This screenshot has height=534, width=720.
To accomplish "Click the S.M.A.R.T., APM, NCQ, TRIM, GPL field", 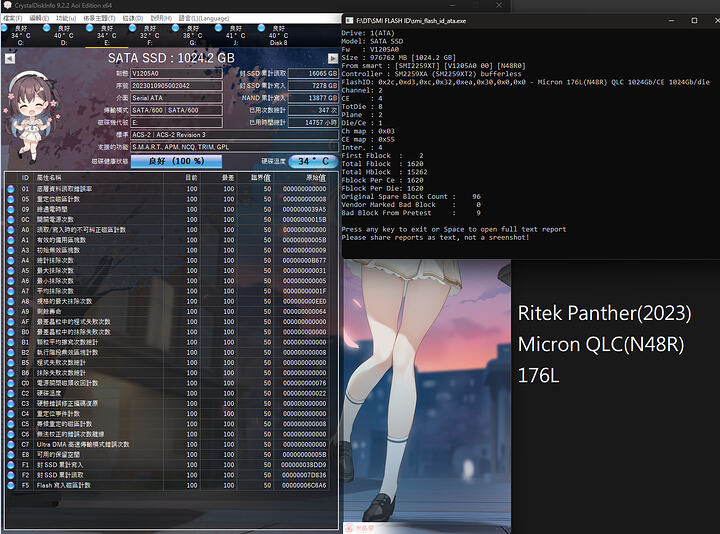I will point(234,147).
